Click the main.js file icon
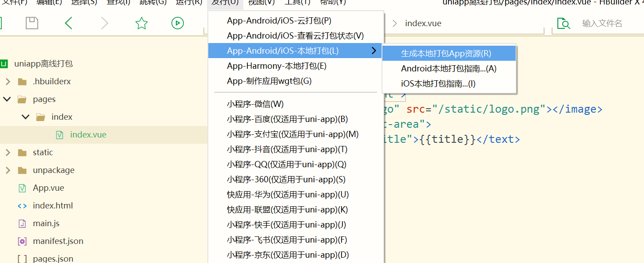Image resolution: width=644 pixels, height=263 pixels. (x=22, y=224)
